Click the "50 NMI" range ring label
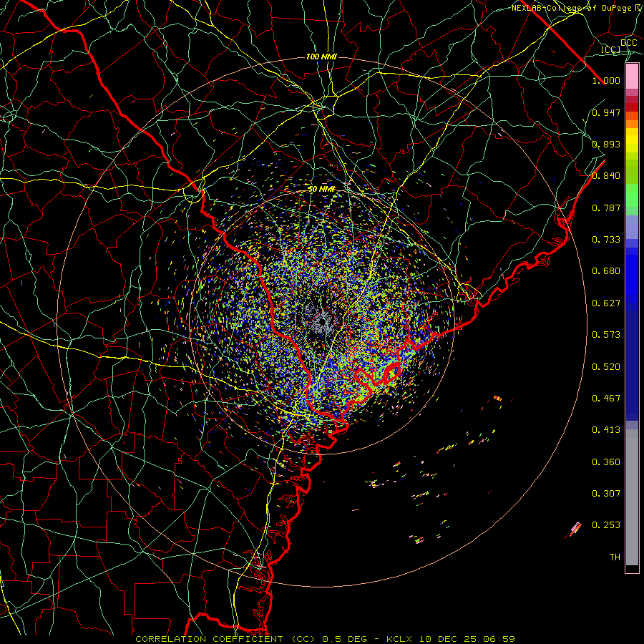 [321, 189]
